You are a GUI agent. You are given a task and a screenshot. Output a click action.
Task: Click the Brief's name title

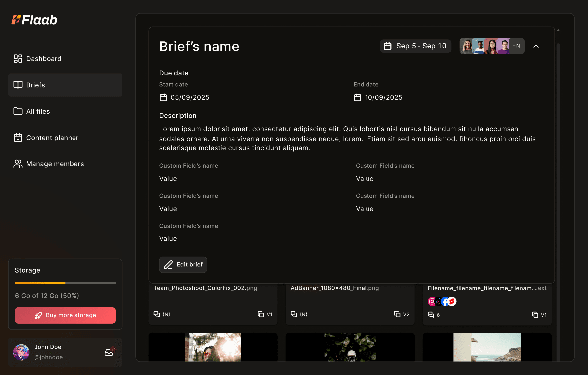[x=199, y=47]
